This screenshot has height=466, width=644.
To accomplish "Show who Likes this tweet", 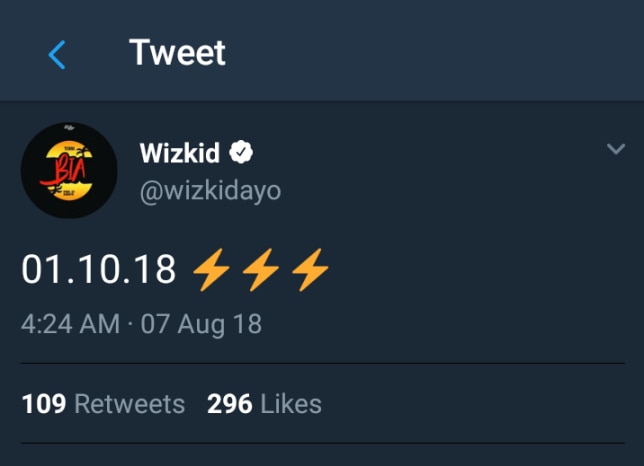I will (x=291, y=404).
